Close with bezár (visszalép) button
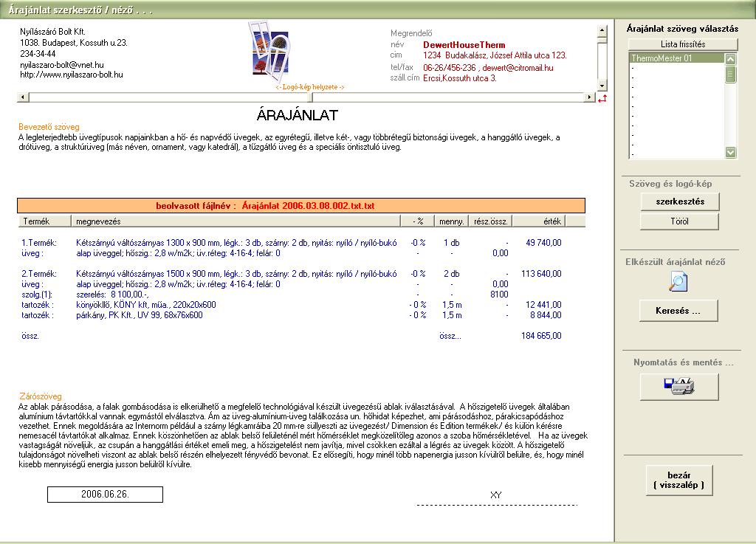Image resolution: width=756 pixels, height=544 pixels. (679, 480)
